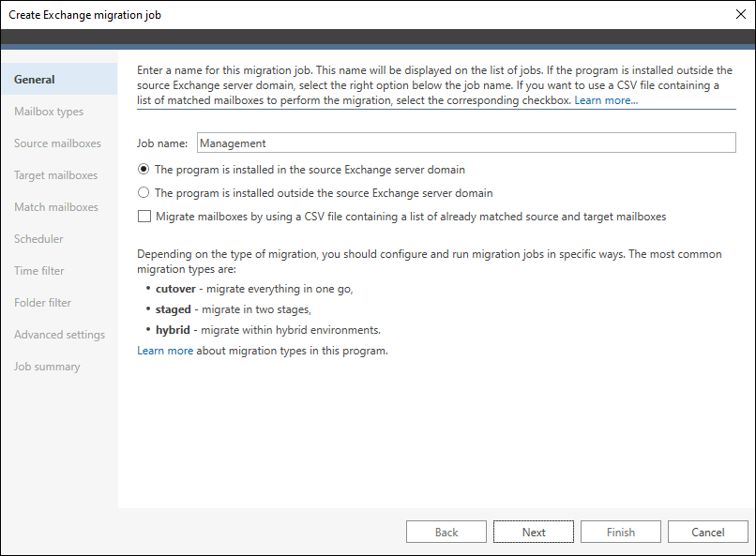Open the Target mailboxes step

[x=56, y=175]
